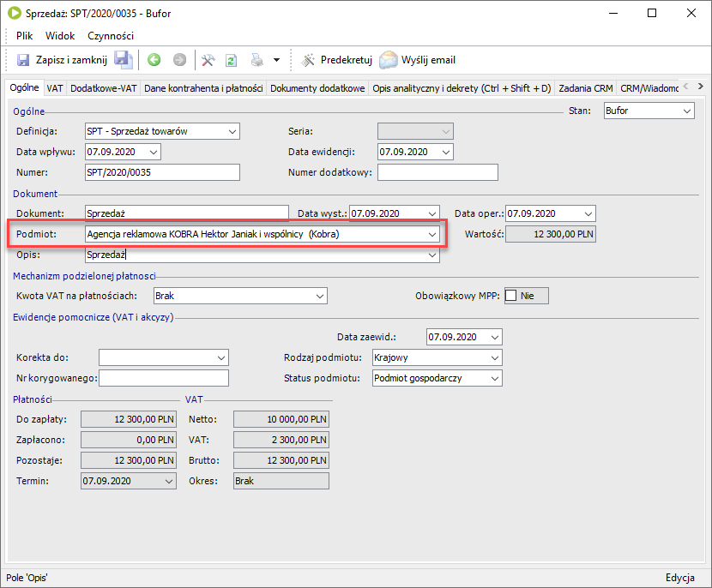The width and height of the screenshot is (712, 588).
Task: Open the Data wpływu date picker
Action: tap(154, 152)
